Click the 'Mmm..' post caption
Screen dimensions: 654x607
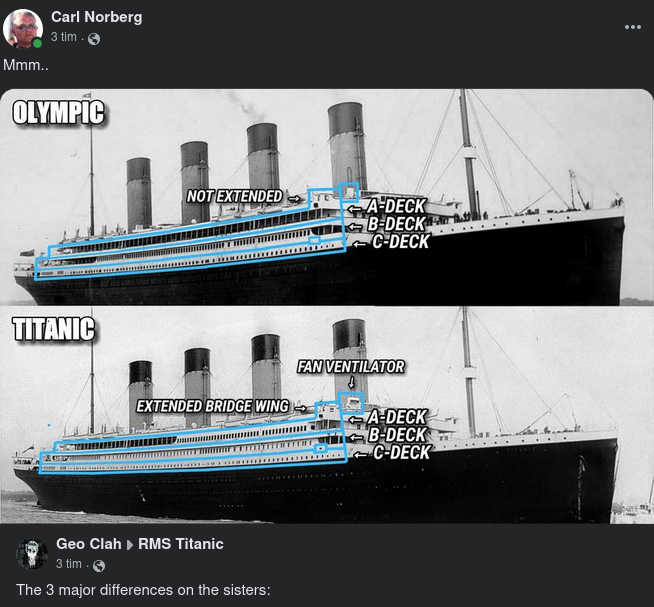(26, 65)
